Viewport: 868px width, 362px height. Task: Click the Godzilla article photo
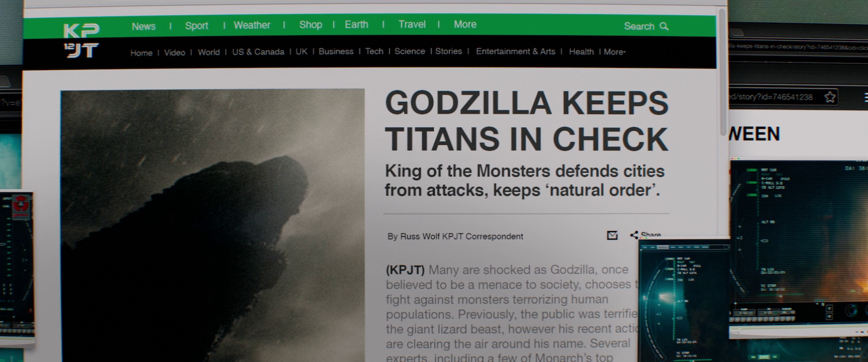point(212,225)
